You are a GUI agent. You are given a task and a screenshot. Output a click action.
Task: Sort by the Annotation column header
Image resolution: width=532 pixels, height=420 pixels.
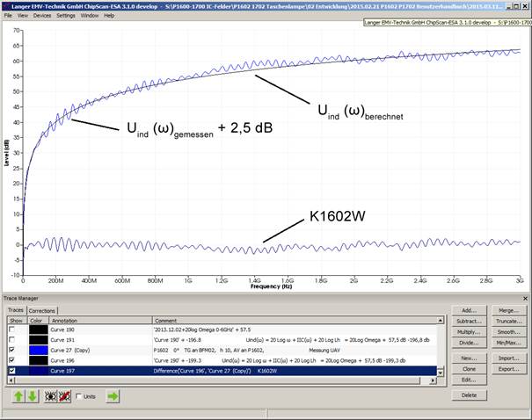click(x=100, y=321)
